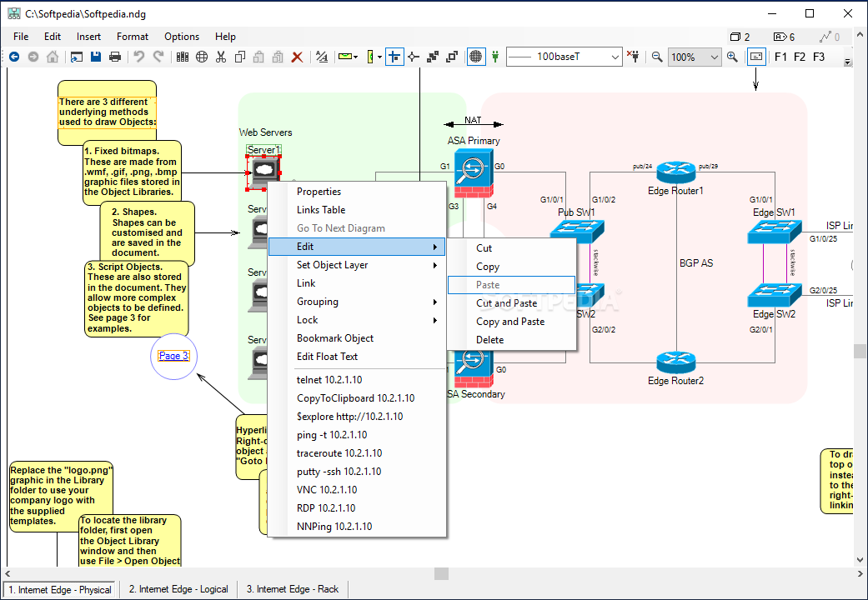Click the zoom out magnifier icon
This screenshot has height=600, width=868.
657,57
